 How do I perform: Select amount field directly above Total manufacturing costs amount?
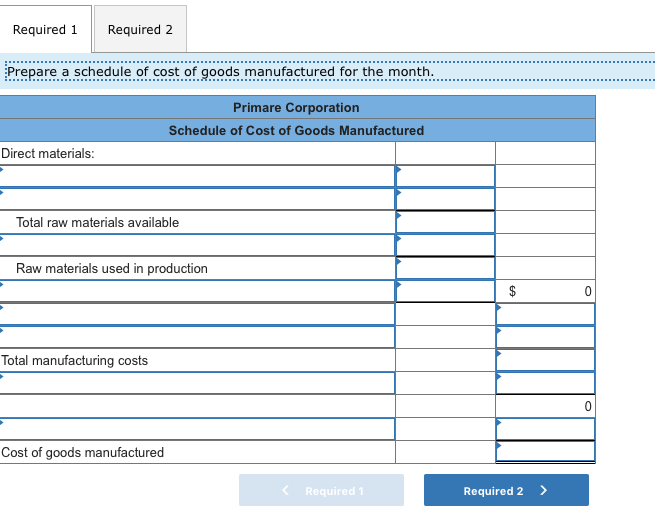pos(546,337)
